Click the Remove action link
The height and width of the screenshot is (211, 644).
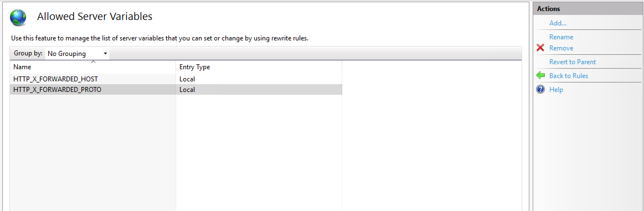point(561,48)
